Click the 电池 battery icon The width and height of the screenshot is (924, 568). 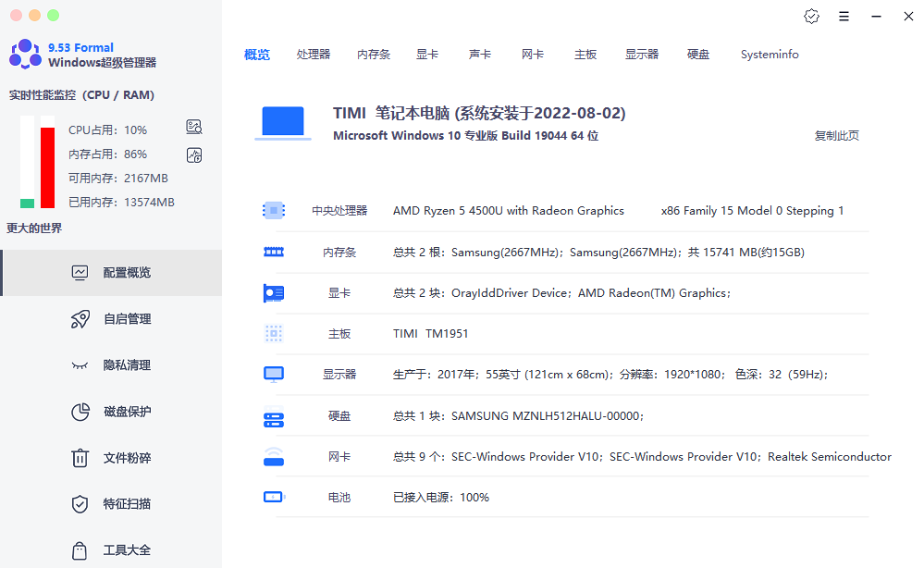point(274,498)
